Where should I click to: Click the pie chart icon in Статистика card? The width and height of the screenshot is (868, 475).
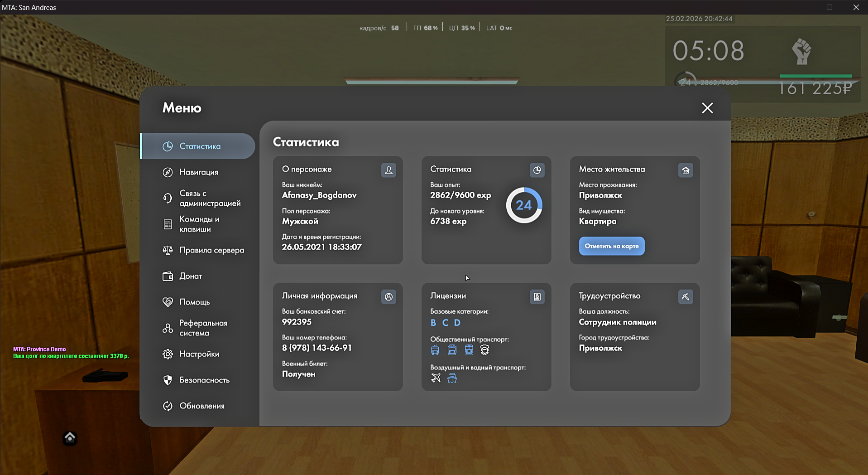537,170
